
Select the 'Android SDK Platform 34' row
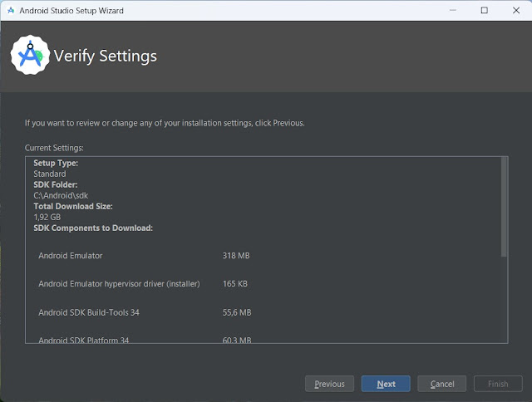pos(83,340)
